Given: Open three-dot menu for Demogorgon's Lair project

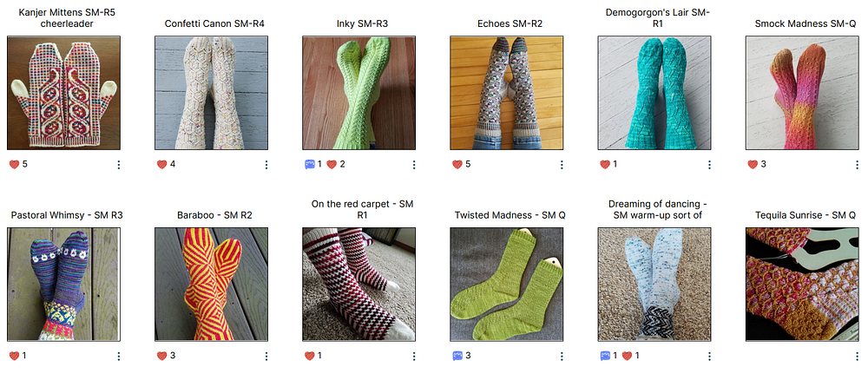Looking at the screenshot, I should (x=709, y=165).
